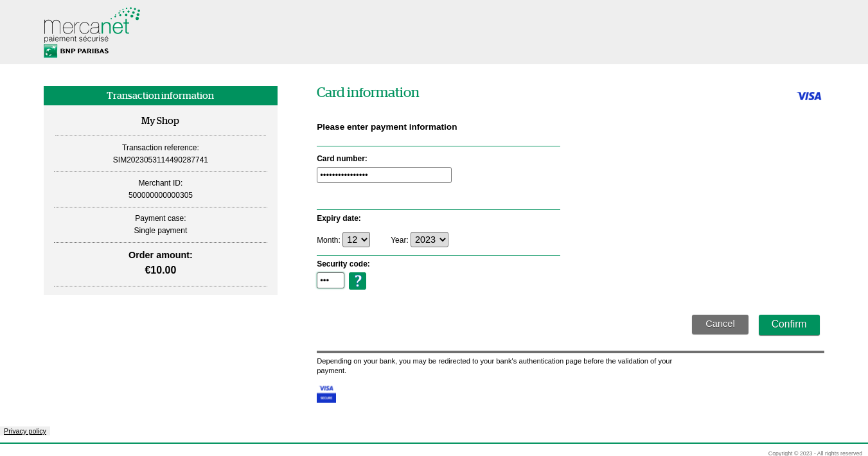
Task: Click the Merchant ID number 500000000000305
Action: [160, 195]
